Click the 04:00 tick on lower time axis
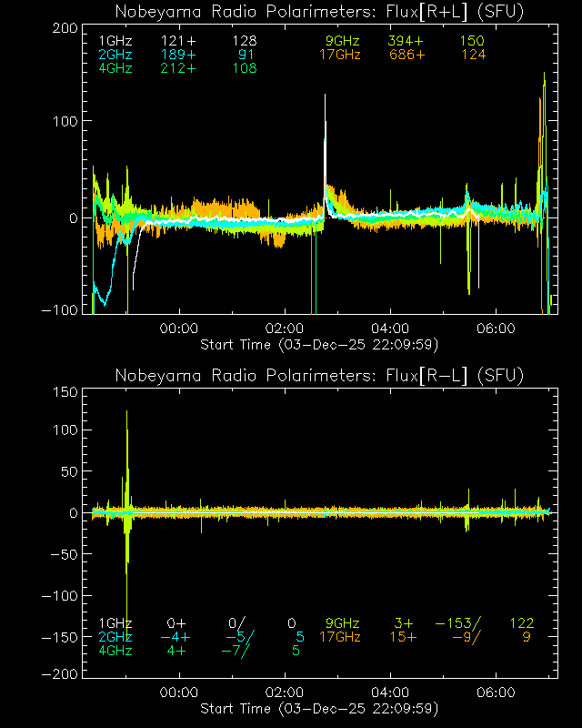Viewport: 582px width, 728px height. click(391, 693)
